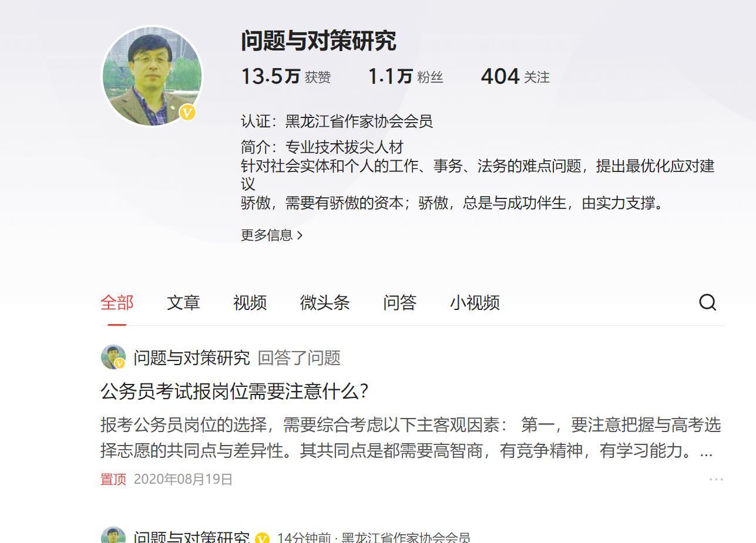Click small avatar beside 回答了问题 post
Viewport: 756px width, 543px height.
pyautogui.click(x=113, y=357)
